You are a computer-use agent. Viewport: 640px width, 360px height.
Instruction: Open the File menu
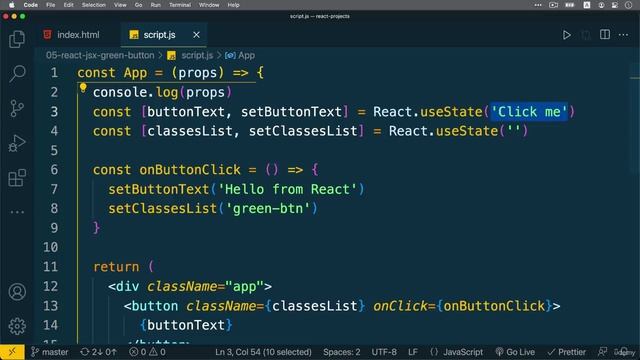(x=51, y=5)
